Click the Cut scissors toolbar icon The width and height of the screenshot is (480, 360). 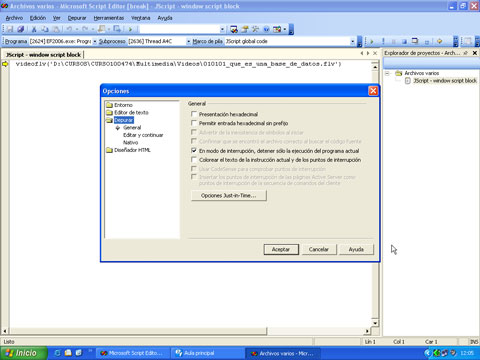34,29
